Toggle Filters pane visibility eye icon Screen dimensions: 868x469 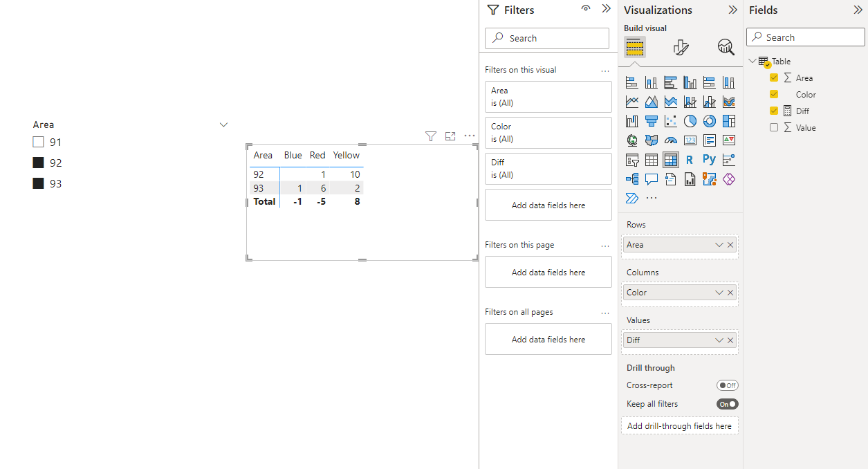coord(586,9)
